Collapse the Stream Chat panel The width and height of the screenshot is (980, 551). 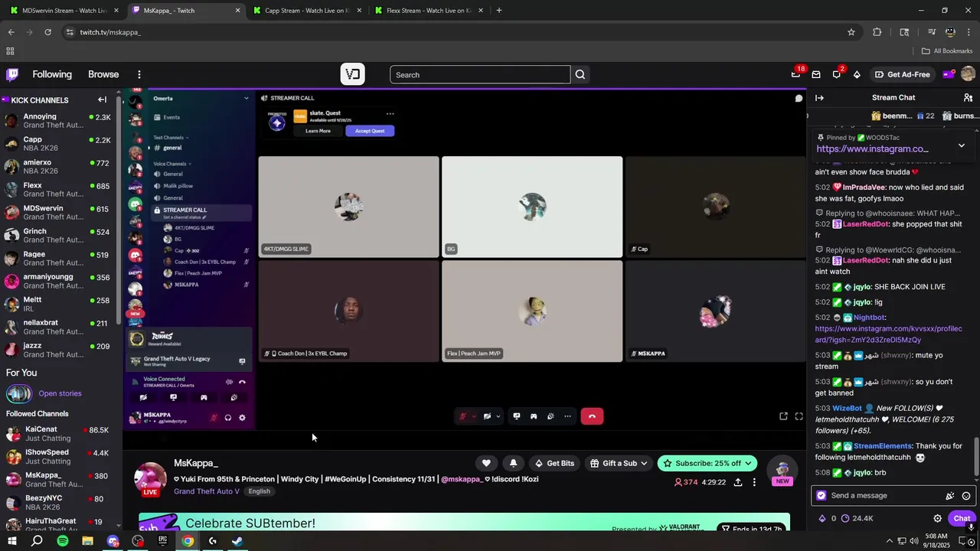pos(819,97)
